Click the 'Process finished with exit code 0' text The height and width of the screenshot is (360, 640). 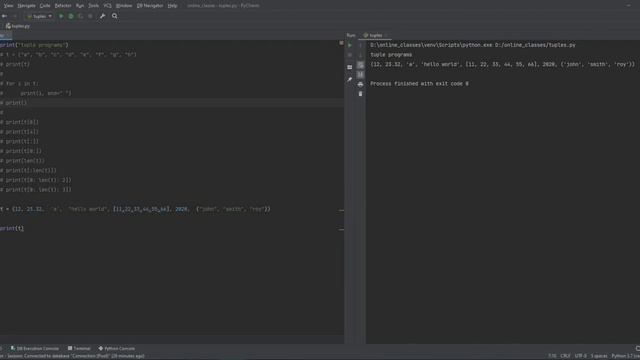(419, 84)
